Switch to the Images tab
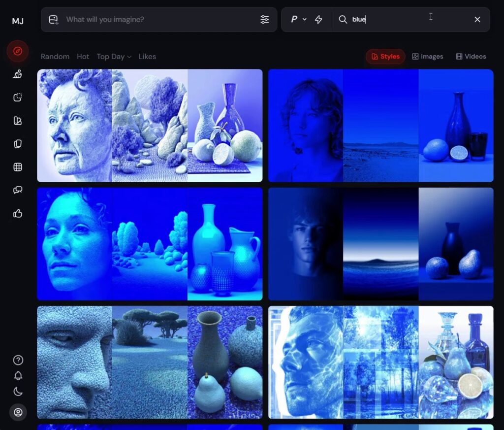Screen dimensions: 504x430 point(427,57)
